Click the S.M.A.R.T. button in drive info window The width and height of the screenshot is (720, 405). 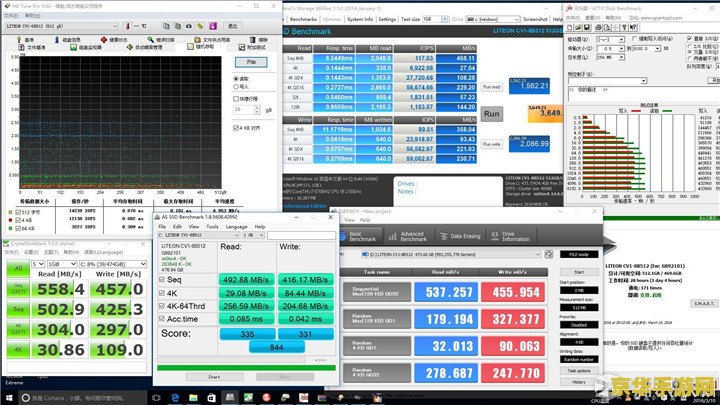[704, 304]
